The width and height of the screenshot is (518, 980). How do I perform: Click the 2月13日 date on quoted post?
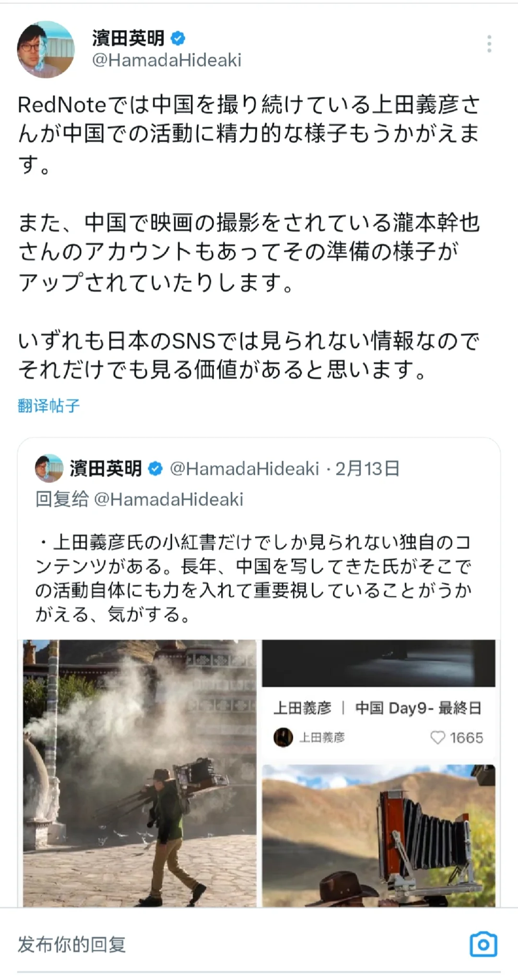pyautogui.click(x=367, y=468)
